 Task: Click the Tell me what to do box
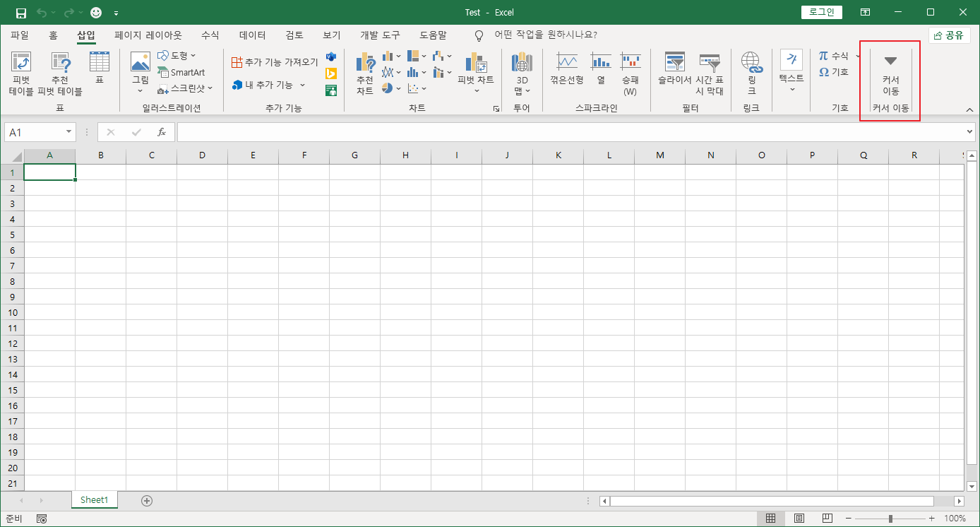pyautogui.click(x=545, y=35)
